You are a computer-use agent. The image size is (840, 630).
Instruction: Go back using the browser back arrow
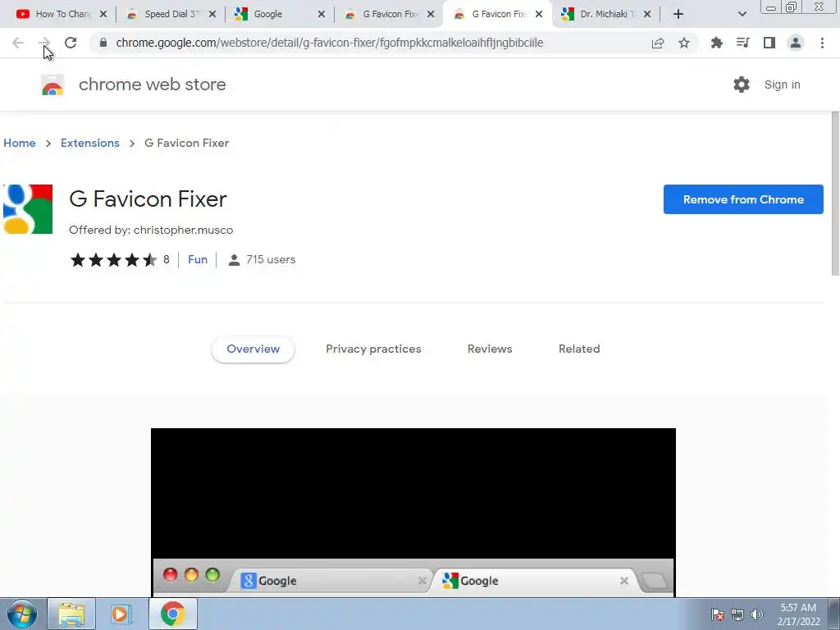click(x=18, y=43)
